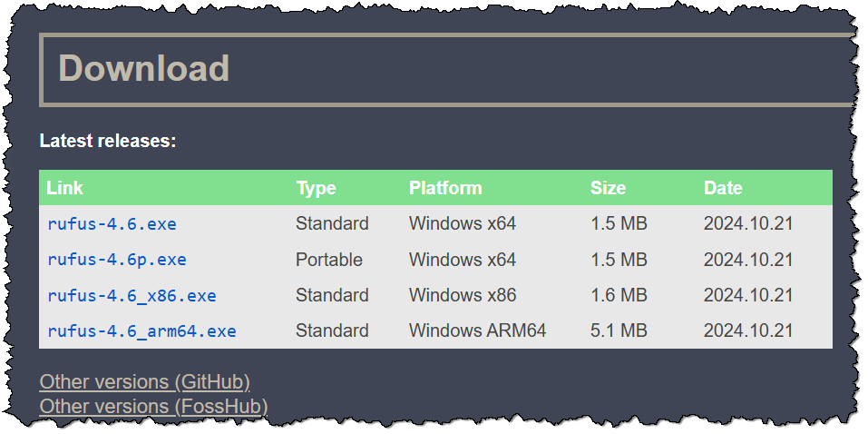Click the Latest releases label
This screenshot has height=434, width=868.
[x=107, y=141]
